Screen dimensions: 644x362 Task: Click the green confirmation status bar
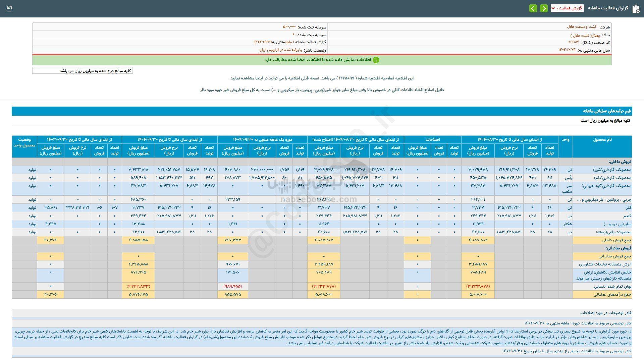pos(322,60)
